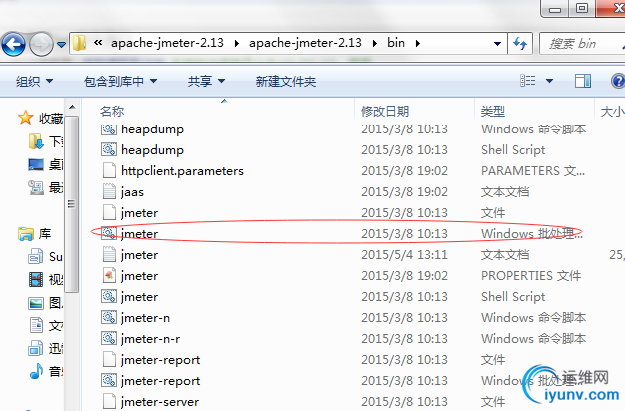The width and height of the screenshot is (625, 411).
Task: Select the desktop item in sidebar
Action: tap(45, 164)
